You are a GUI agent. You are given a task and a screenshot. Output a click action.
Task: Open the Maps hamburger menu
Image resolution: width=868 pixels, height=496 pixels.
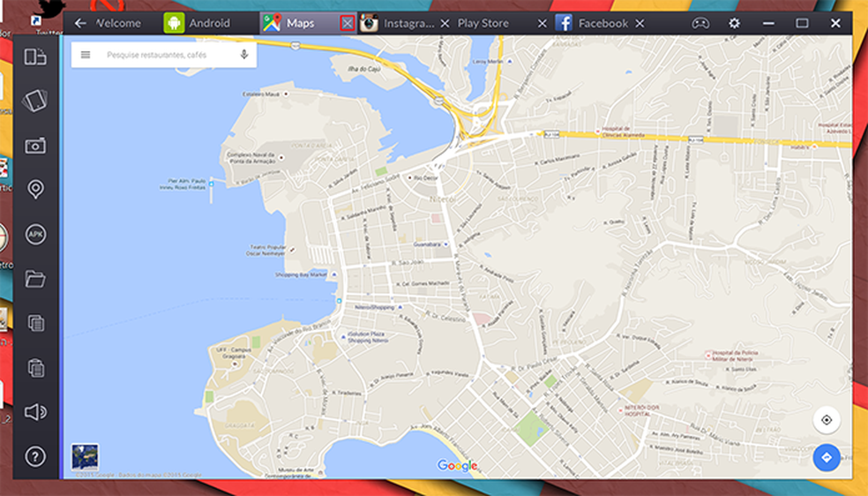point(86,55)
